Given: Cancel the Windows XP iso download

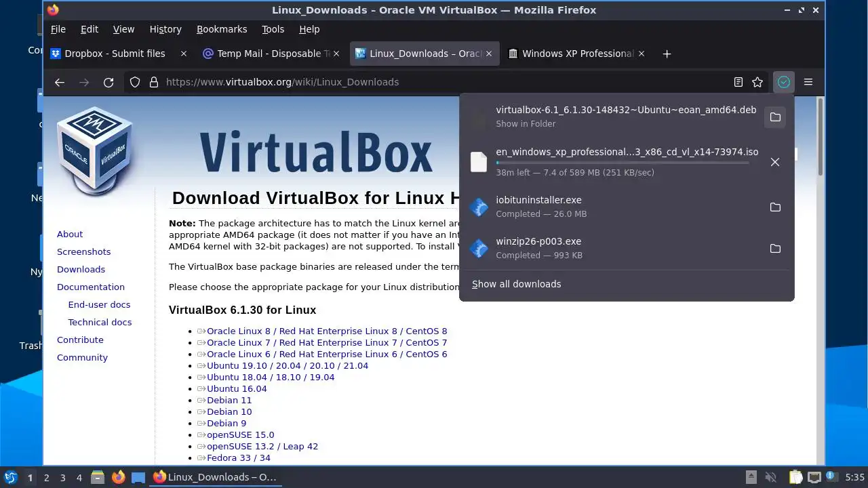Looking at the screenshot, I should click(x=775, y=162).
